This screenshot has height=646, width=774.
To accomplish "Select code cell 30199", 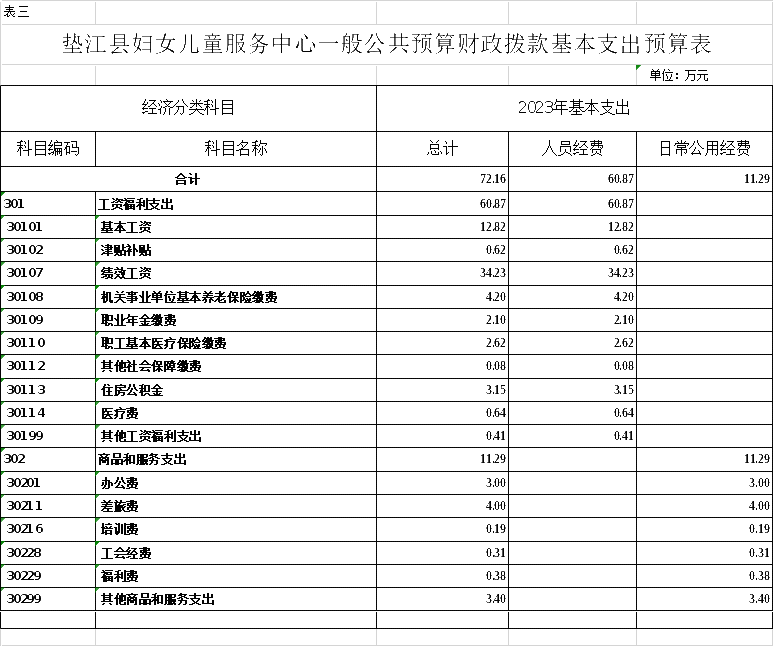I will point(48,436).
